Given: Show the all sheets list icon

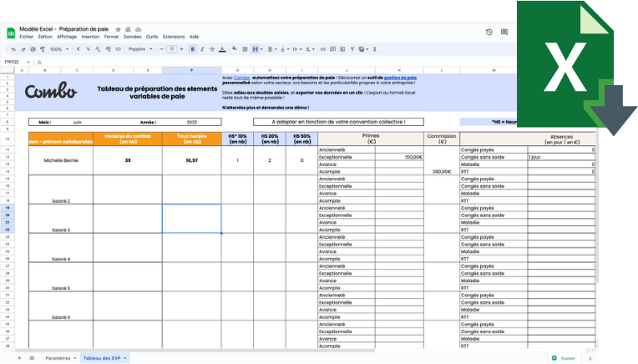Looking at the screenshot, I should click(32, 358).
